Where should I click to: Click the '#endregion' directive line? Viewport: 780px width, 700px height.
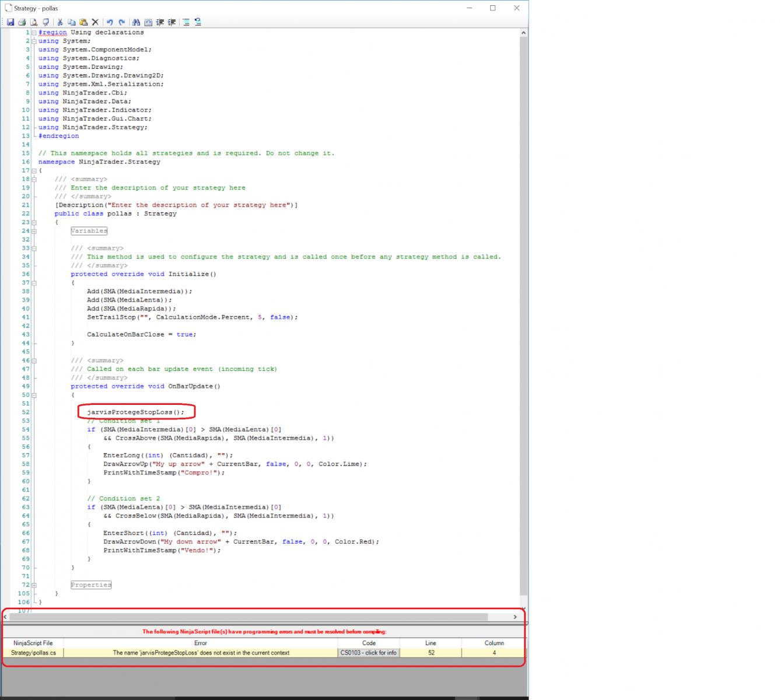tap(59, 136)
